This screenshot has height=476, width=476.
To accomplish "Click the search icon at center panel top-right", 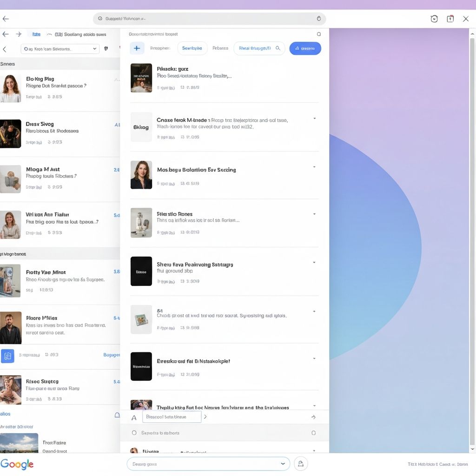I will pyautogui.click(x=318, y=34).
